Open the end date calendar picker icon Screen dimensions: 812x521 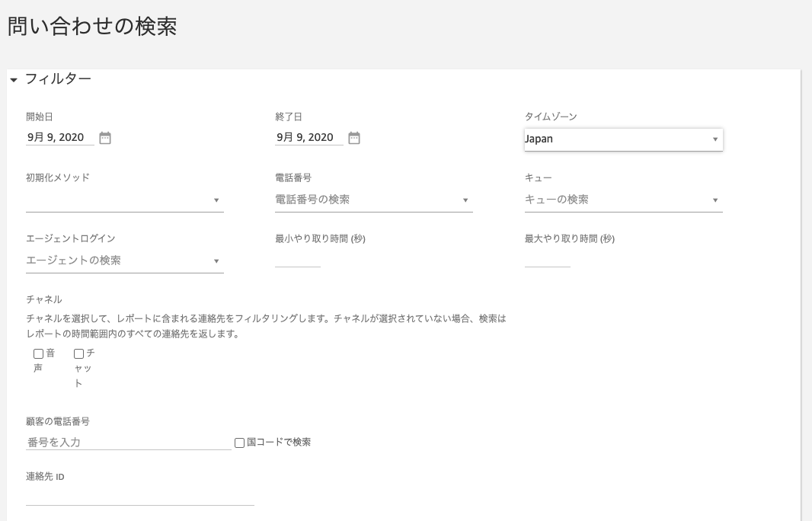pos(354,138)
